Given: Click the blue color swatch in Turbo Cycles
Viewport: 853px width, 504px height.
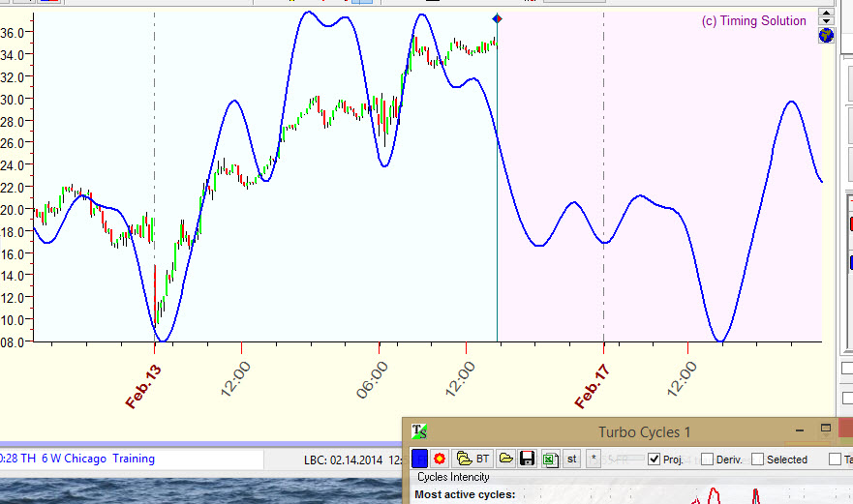Looking at the screenshot, I should (x=420, y=459).
